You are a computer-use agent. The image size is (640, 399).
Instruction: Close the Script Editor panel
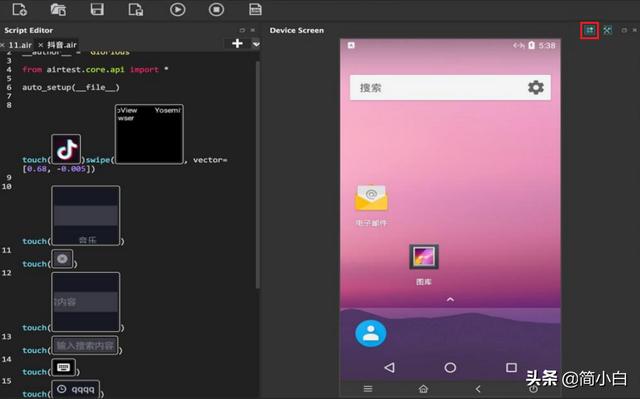click(253, 30)
